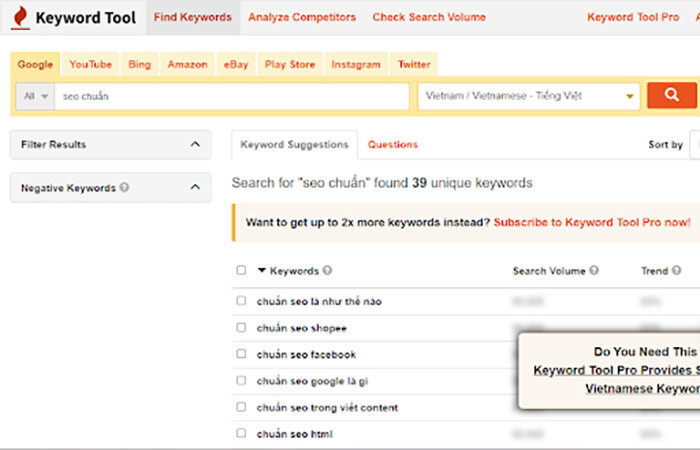Screen dimensions: 700x450
Task: Click the 'chuẩn seo shopee' keyword text
Action: point(301,328)
